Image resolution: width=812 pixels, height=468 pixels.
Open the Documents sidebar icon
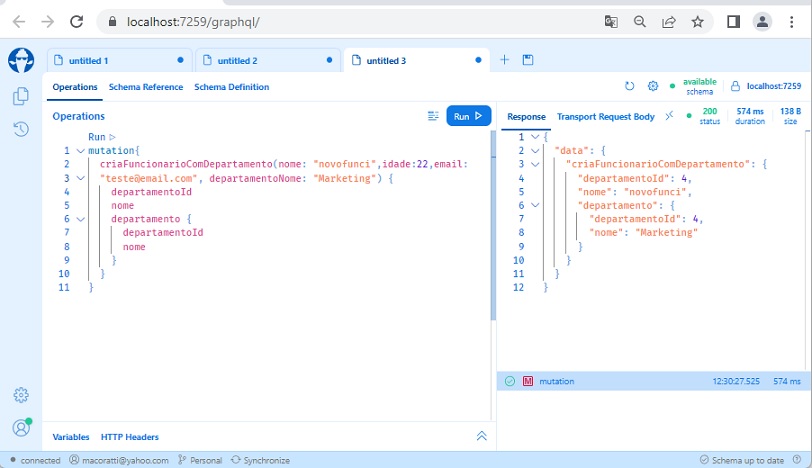[21, 96]
